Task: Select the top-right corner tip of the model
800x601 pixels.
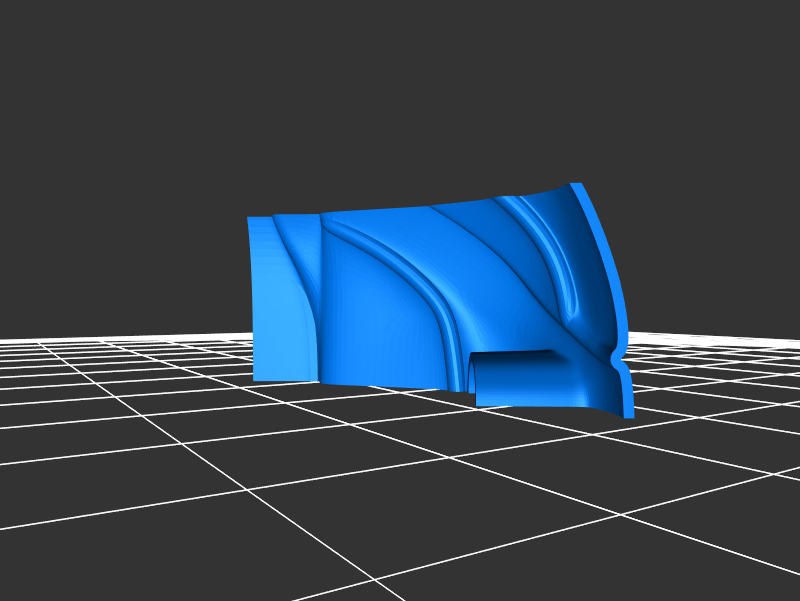Action: (577, 185)
